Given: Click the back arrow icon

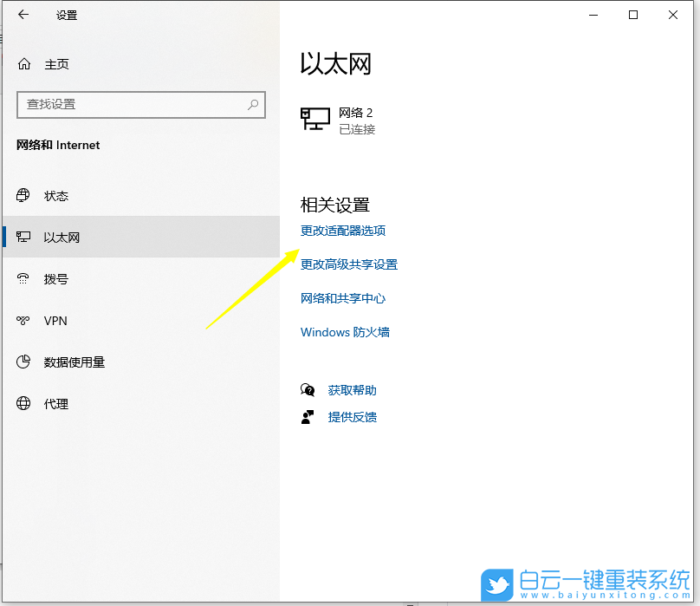Looking at the screenshot, I should click(22, 15).
